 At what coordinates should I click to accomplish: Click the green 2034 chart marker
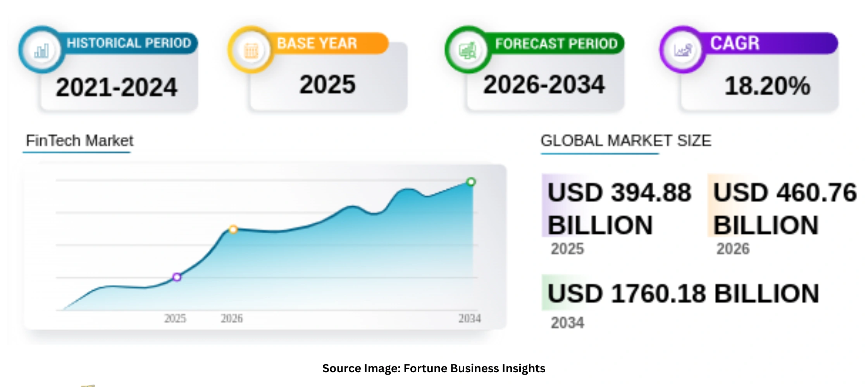tap(471, 182)
